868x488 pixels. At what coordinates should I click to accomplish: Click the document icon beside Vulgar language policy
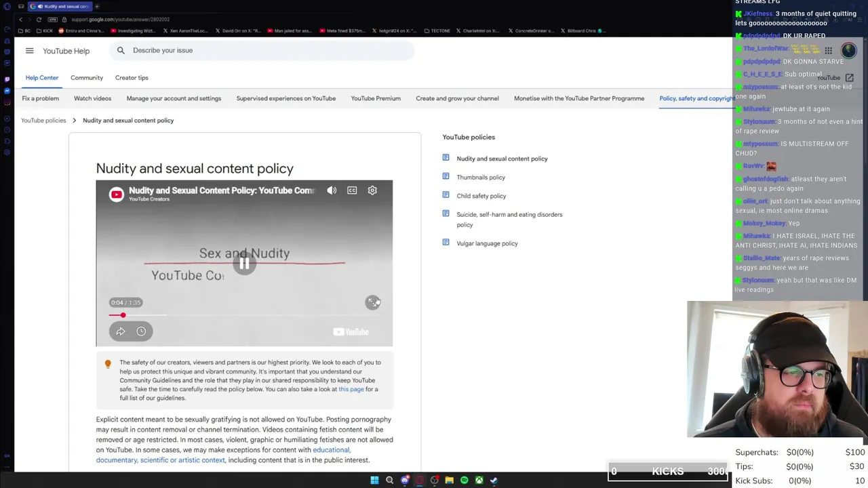point(446,243)
